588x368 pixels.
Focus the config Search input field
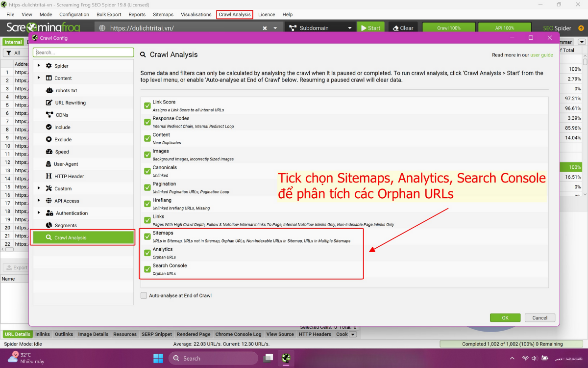(83, 53)
